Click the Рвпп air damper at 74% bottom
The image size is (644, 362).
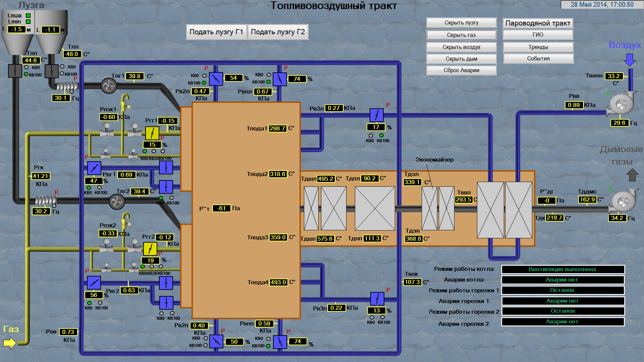pos(280,342)
